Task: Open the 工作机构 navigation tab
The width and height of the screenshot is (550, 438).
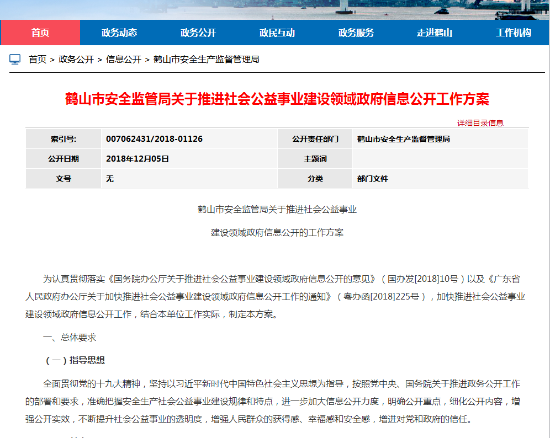Action: pyautogui.click(x=514, y=33)
